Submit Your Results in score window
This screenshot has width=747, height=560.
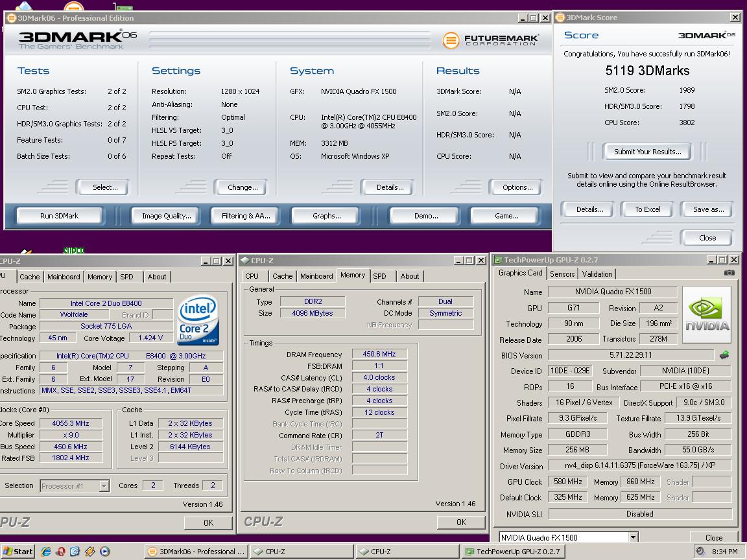(x=647, y=152)
